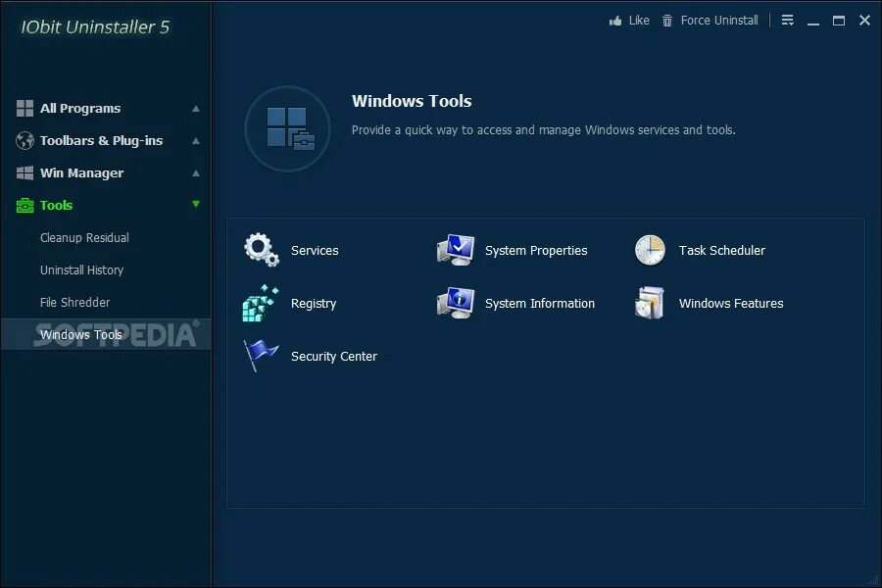The image size is (882, 588).
Task: Maximize the IObit Uninstaller window
Action: 839,21
